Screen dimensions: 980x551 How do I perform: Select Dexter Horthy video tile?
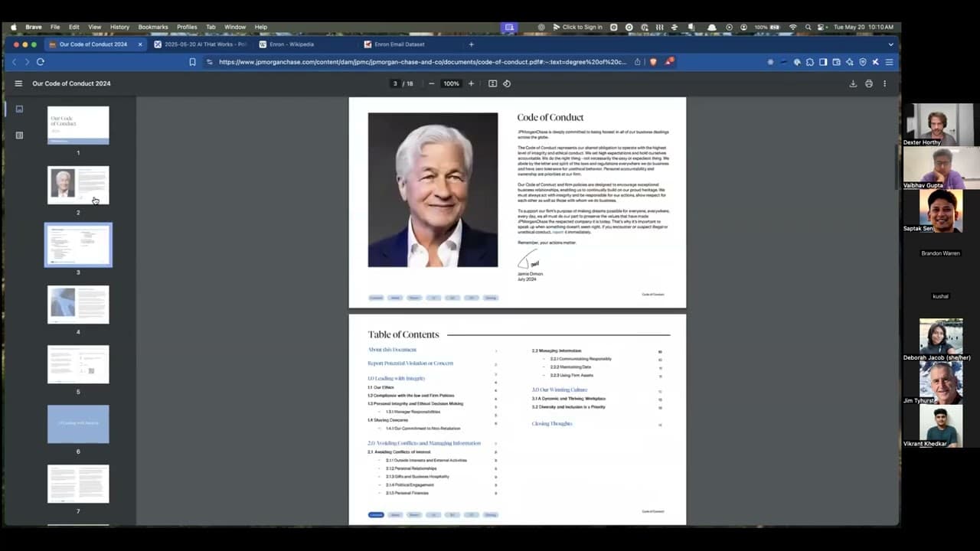click(x=941, y=125)
